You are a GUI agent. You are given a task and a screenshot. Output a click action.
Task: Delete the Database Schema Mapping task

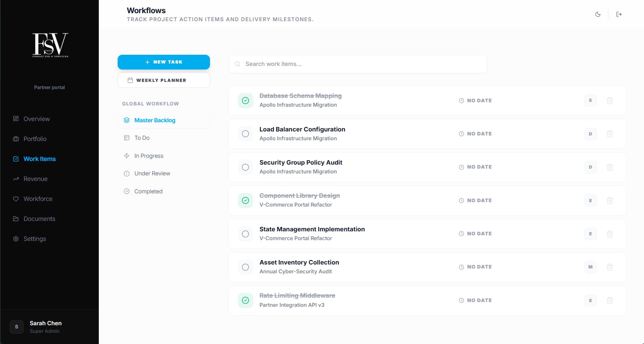tap(610, 101)
